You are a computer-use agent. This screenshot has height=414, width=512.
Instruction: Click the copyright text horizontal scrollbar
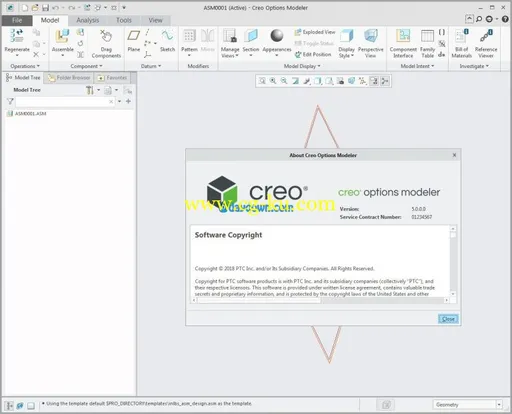click(x=320, y=300)
